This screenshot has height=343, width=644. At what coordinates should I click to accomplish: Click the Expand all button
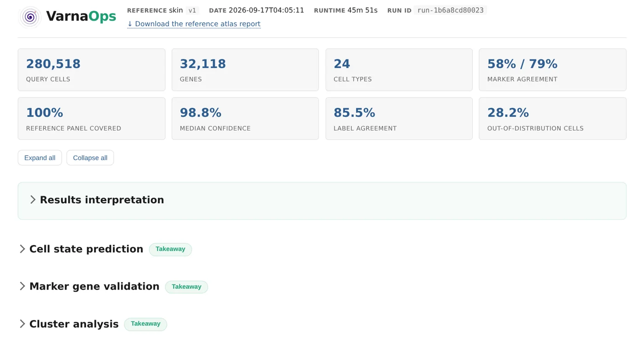[x=40, y=158]
